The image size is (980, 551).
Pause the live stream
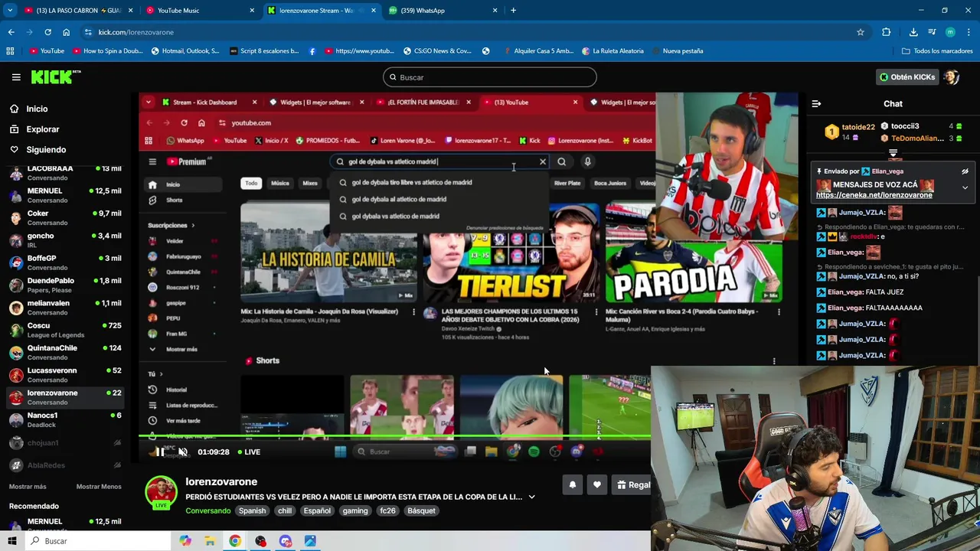159,452
